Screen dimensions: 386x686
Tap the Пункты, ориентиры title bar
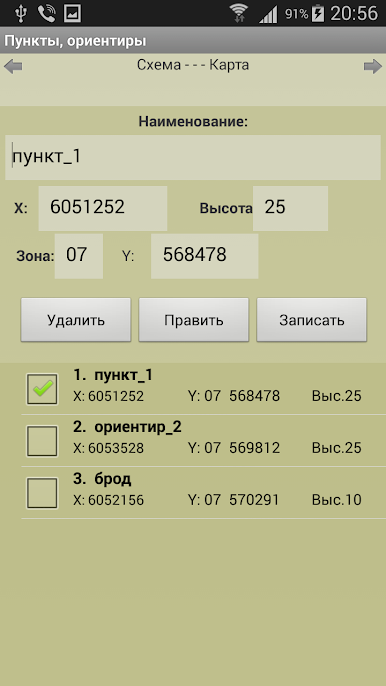point(193,41)
